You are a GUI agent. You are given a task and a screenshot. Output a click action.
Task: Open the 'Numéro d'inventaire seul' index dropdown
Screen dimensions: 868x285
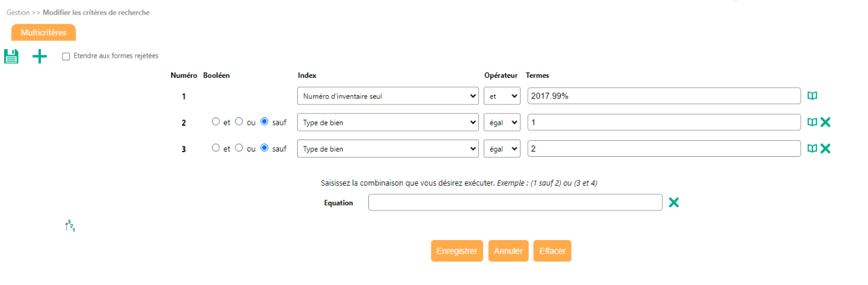click(388, 96)
